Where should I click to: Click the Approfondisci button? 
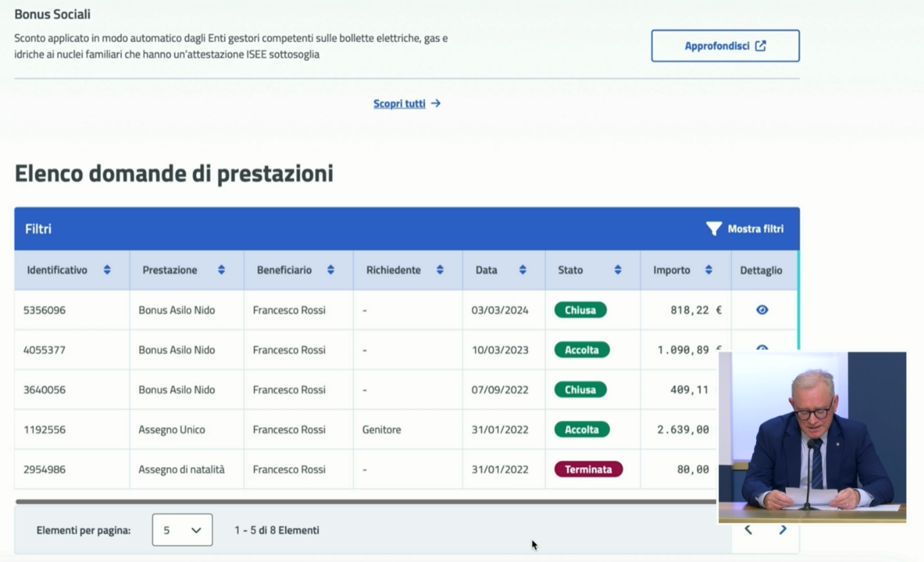tap(725, 46)
